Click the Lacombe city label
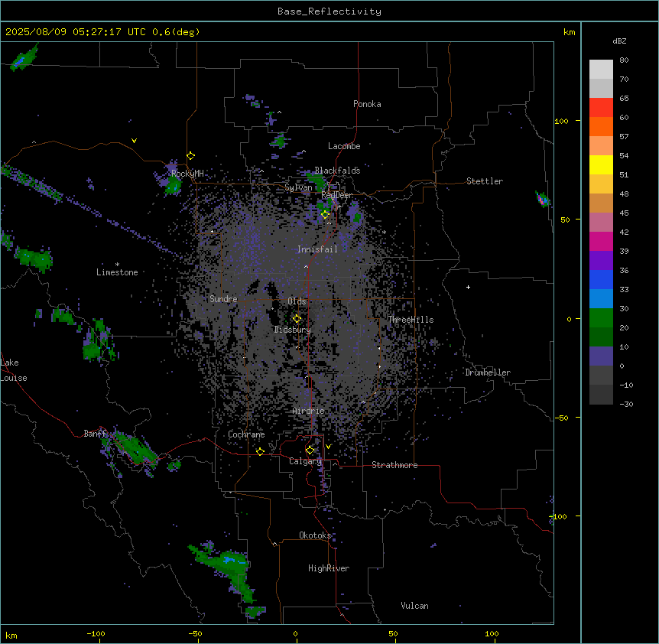Screen dimensions: 659x644 [344, 146]
